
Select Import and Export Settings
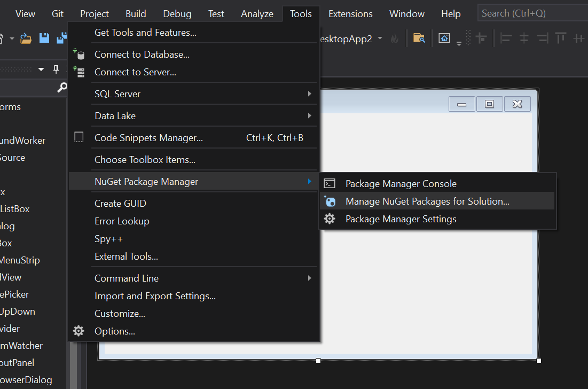[193, 296]
